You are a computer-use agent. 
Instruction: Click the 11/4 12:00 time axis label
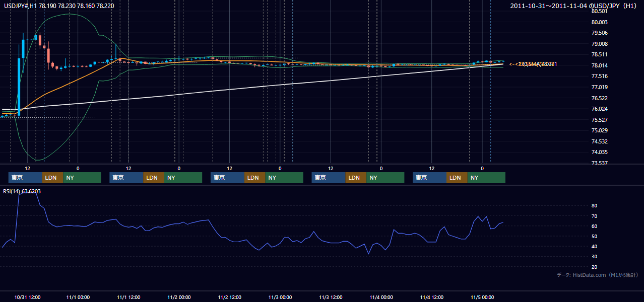pyautogui.click(x=432, y=297)
